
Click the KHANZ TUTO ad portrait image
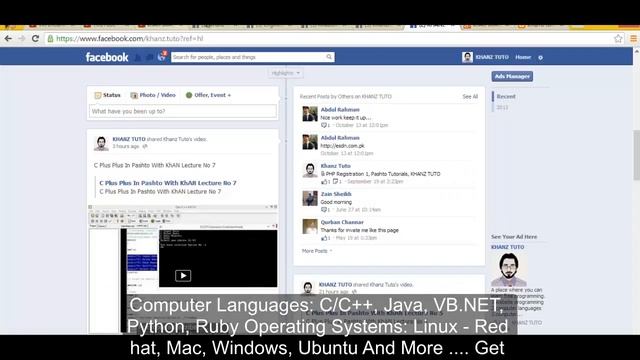point(509,269)
